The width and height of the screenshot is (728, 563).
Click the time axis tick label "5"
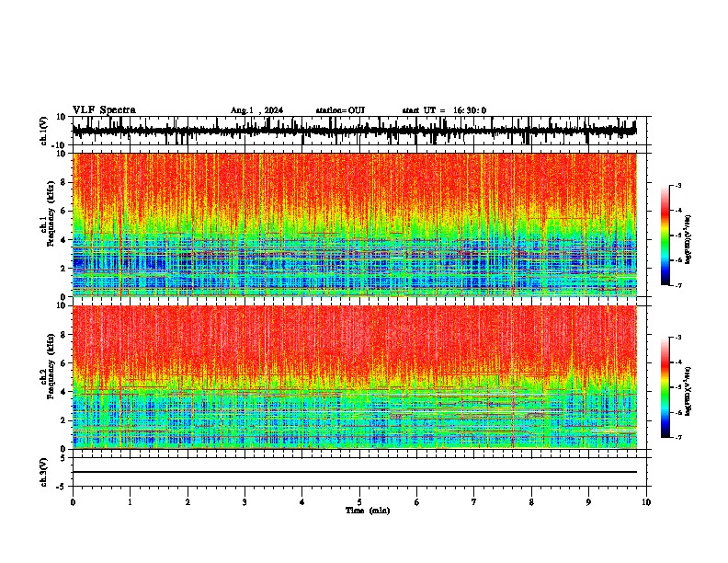click(359, 502)
